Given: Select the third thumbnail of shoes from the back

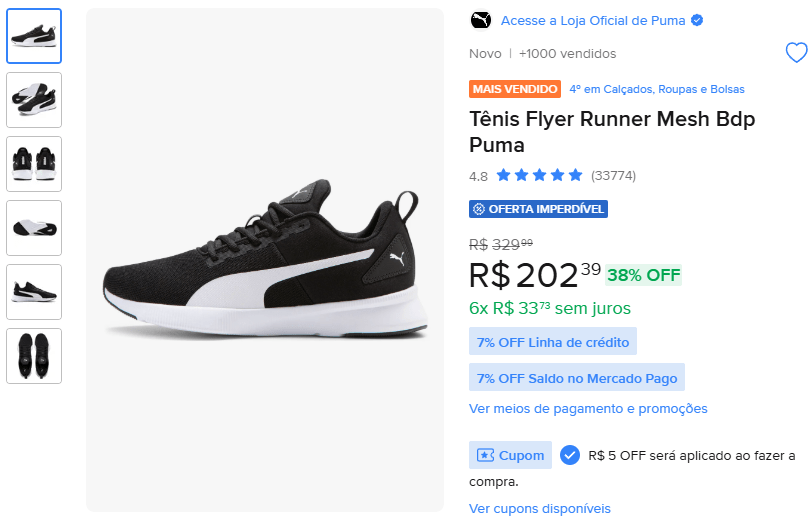Looking at the screenshot, I should tap(34, 164).
